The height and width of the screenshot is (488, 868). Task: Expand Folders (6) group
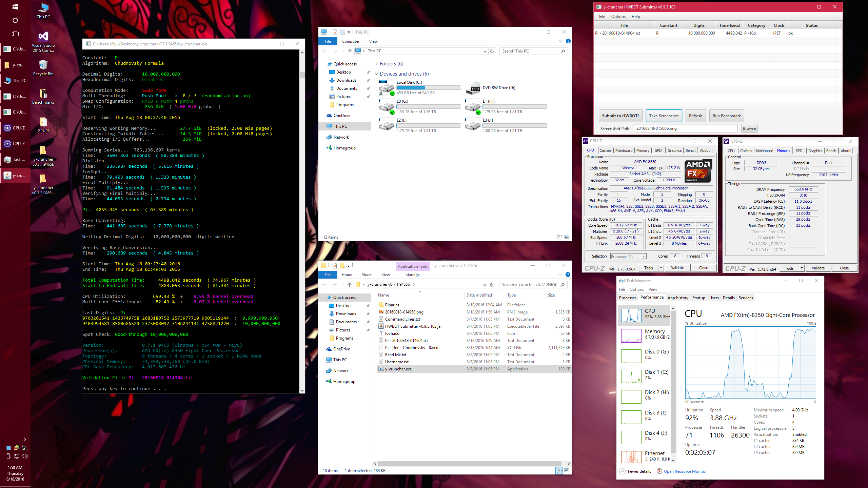tap(376, 64)
